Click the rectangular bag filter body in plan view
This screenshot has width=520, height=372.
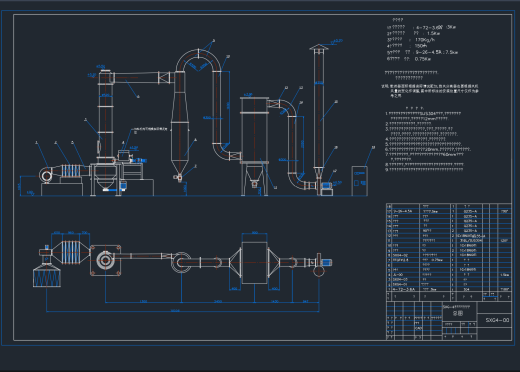coord(254,263)
